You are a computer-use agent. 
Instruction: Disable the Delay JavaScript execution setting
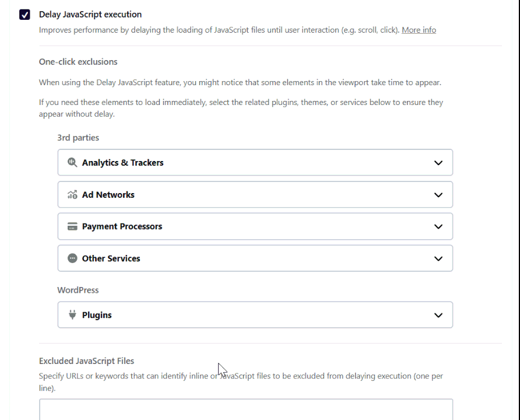pos(24,14)
